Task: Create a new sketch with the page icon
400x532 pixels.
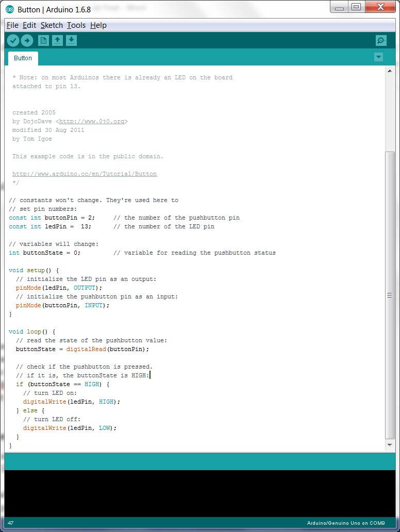Action: tap(43, 41)
